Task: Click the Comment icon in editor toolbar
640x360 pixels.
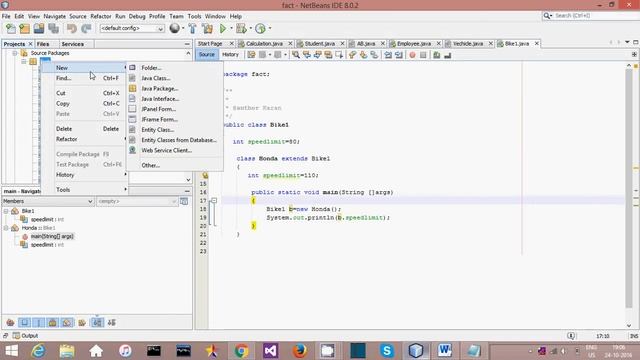Action: 436,55
